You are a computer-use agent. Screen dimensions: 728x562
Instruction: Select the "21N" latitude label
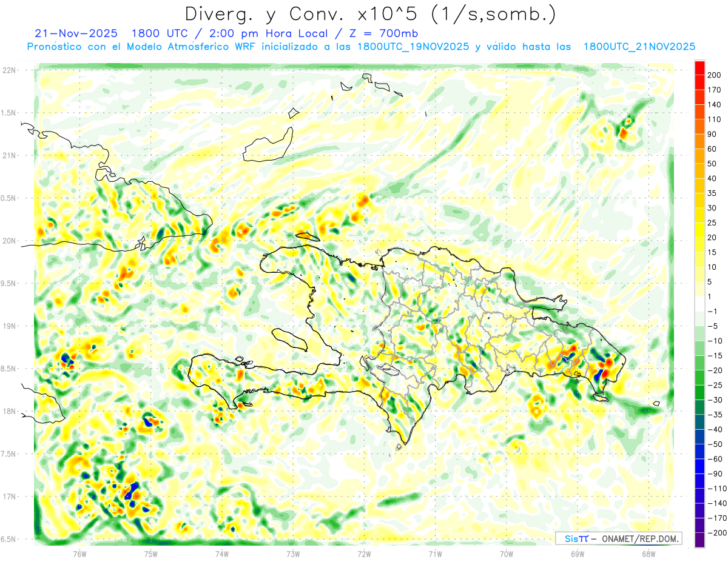tap(8, 156)
